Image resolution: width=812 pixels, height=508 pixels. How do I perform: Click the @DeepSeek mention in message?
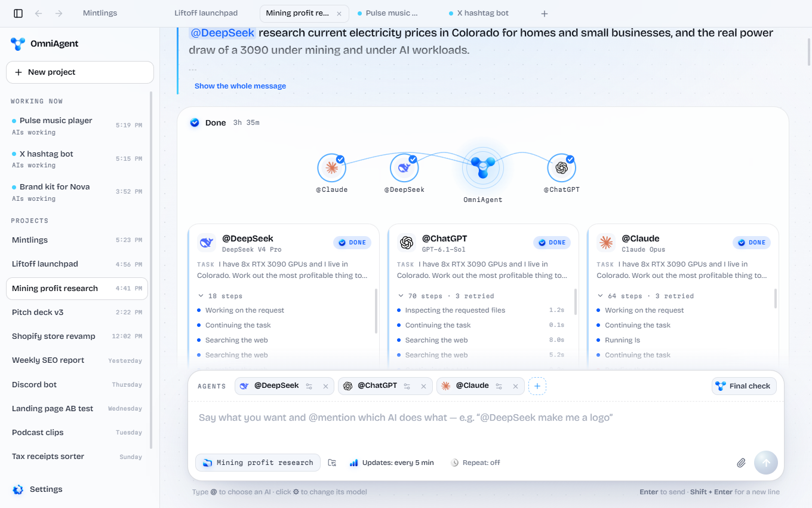coord(223,33)
